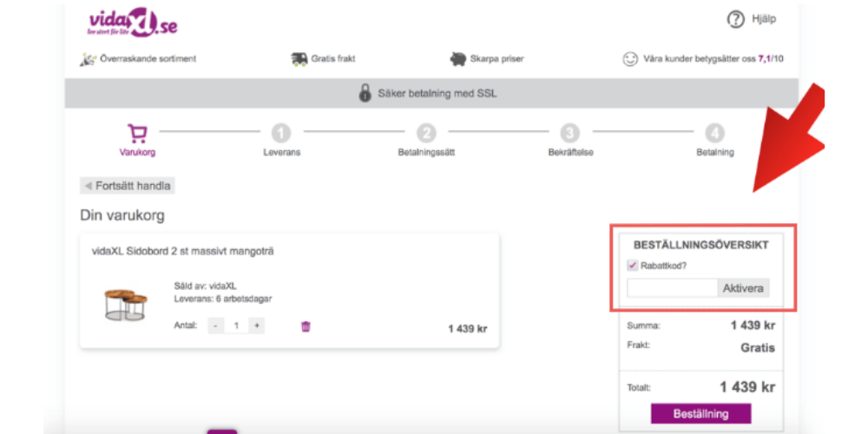Click the Skarpa priser piggy bank icon
This screenshot has height=434, width=868.
[458, 59]
